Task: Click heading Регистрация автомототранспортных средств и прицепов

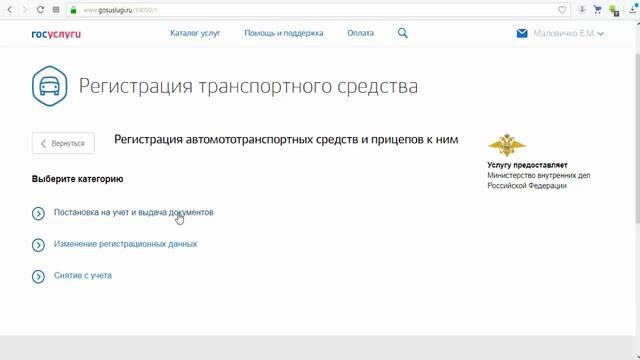Action: tap(286, 140)
